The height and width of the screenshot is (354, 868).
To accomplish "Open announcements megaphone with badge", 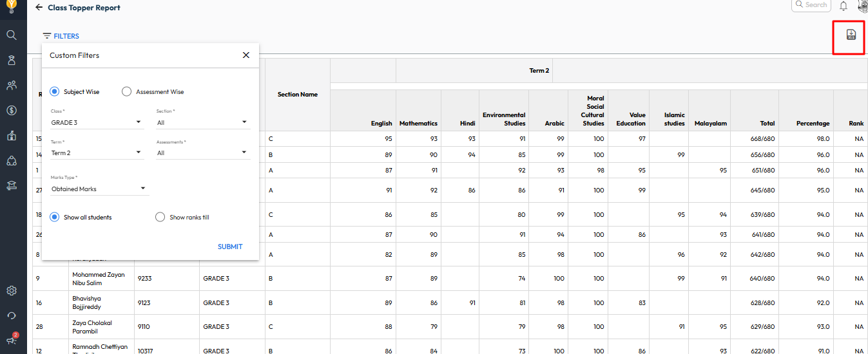I will pyautogui.click(x=12, y=339).
